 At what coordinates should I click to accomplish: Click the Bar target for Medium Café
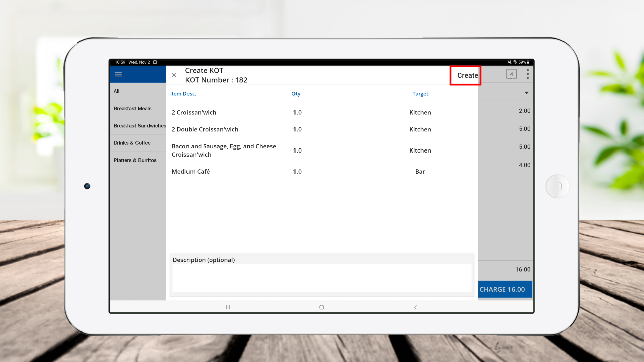420,171
